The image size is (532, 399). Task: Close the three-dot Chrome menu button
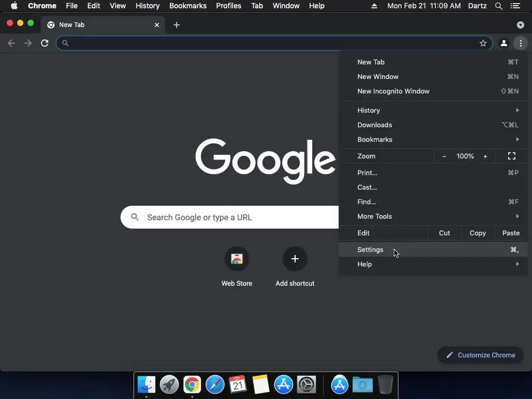coord(521,43)
